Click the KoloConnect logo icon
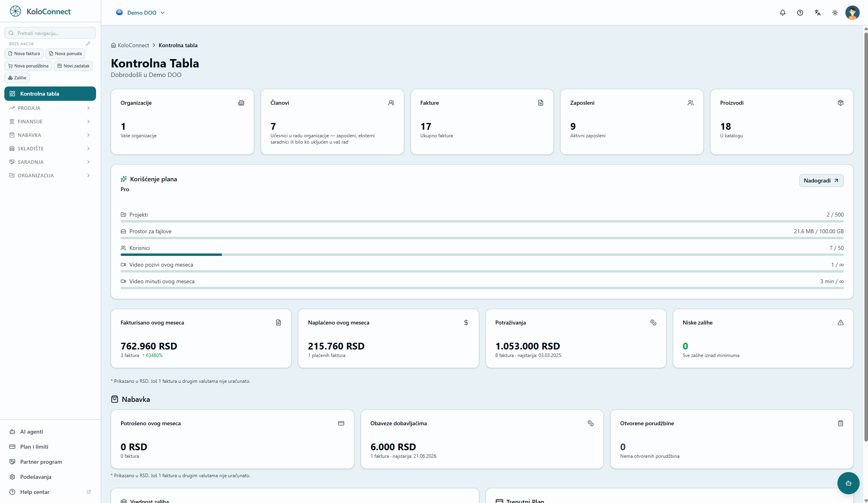Screen dimensions: 868x503 (x=15, y=11)
